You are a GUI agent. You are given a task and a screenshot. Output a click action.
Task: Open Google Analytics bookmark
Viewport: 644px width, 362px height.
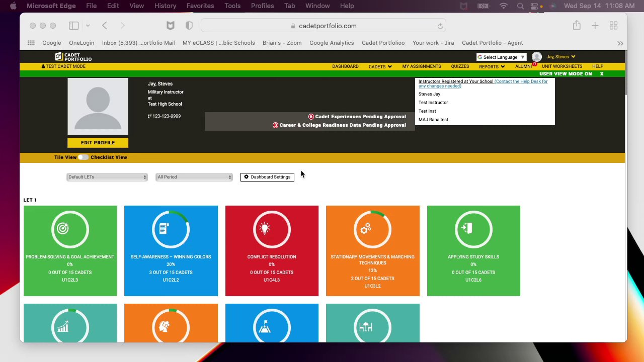click(332, 43)
